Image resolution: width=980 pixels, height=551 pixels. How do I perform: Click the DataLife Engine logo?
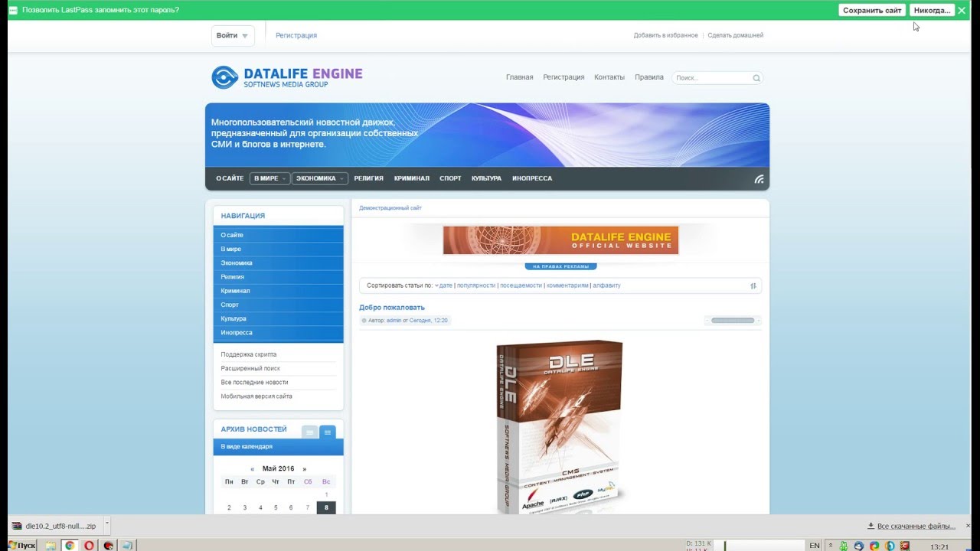[286, 77]
